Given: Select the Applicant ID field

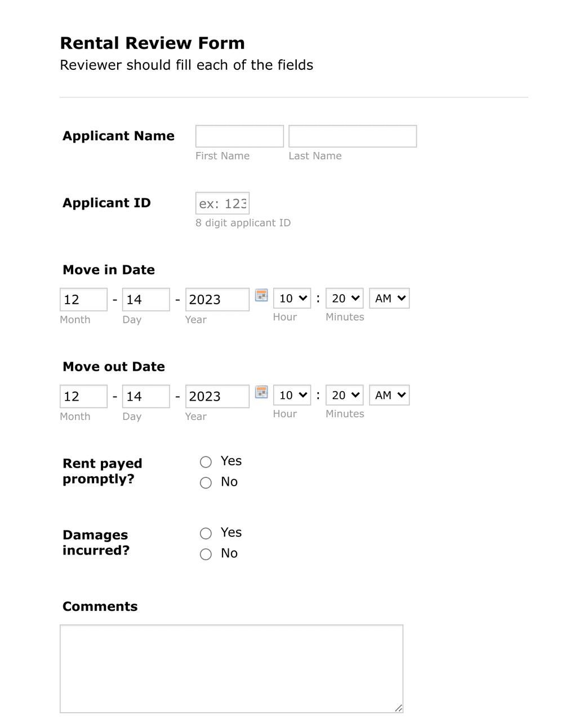Looking at the screenshot, I should tap(222, 203).
